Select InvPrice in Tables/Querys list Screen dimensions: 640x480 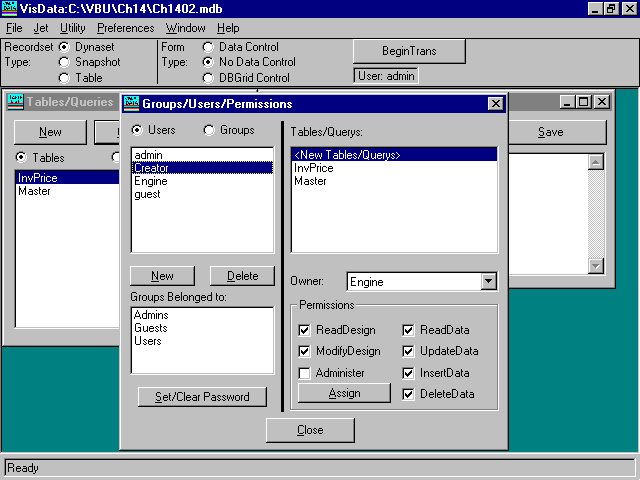313,168
